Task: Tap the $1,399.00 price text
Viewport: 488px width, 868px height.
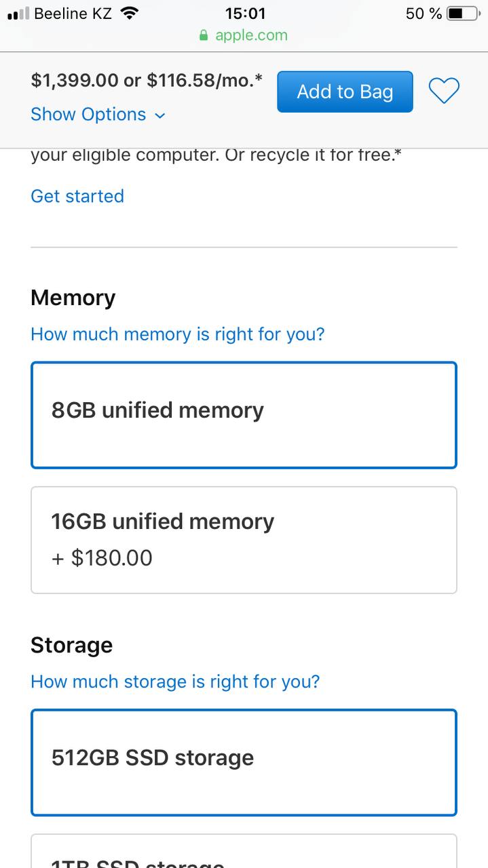Action: [75, 81]
